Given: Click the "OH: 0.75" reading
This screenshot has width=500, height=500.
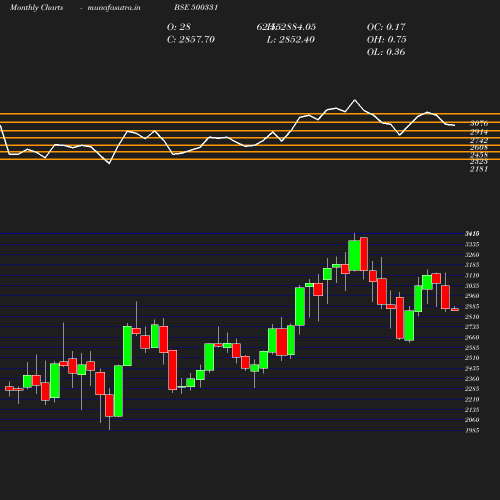Looking at the screenshot, I should (x=386, y=39).
